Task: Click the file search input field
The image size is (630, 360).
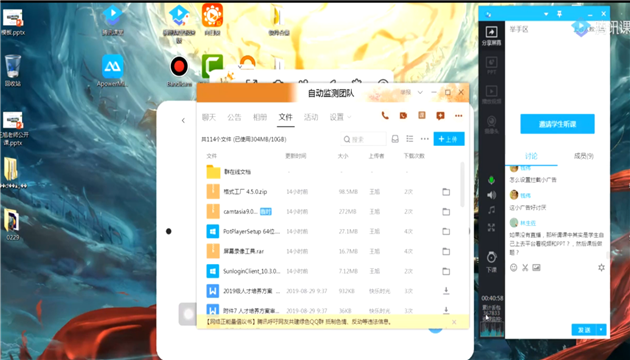Action: pyautogui.click(x=364, y=139)
